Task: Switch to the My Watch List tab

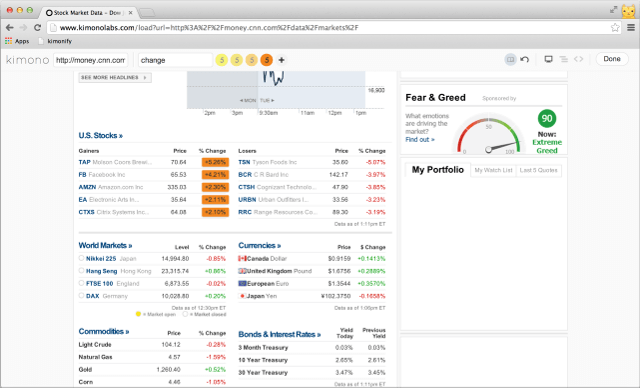Action: pos(493,170)
